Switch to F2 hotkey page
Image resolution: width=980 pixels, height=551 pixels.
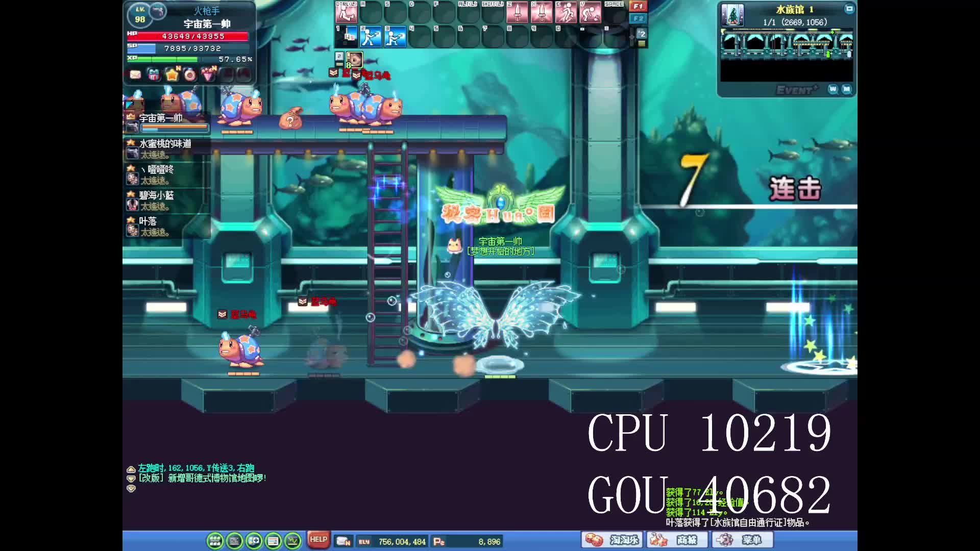[x=638, y=18]
